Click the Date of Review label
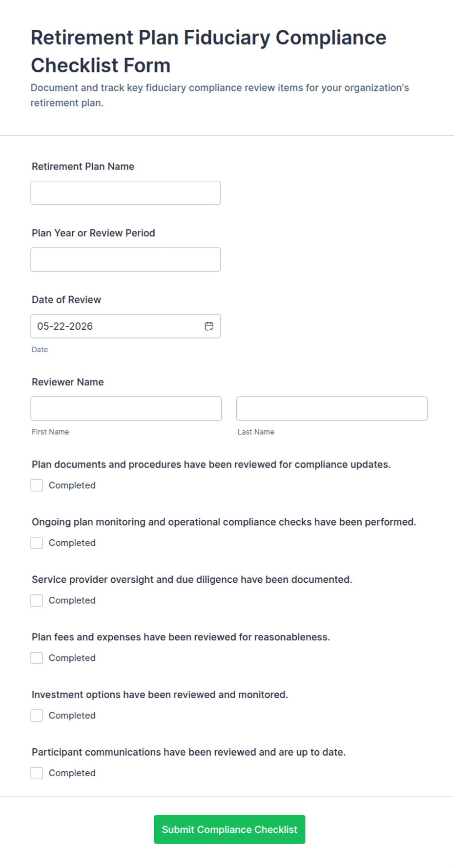 coord(66,300)
